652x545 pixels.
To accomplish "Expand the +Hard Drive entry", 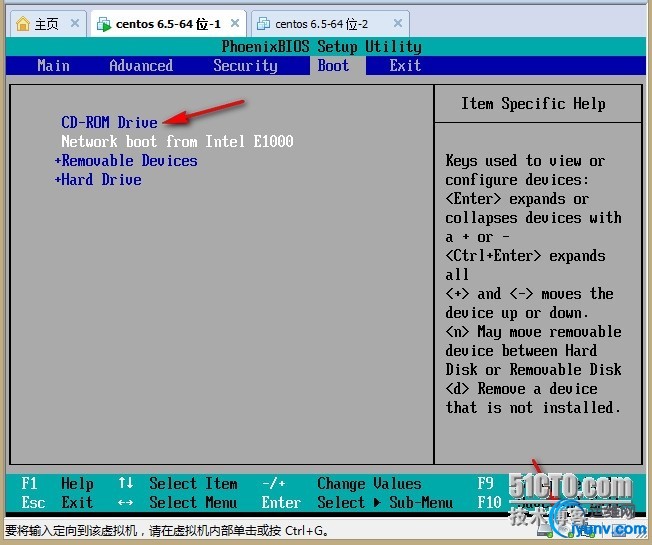I will coord(98,180).
